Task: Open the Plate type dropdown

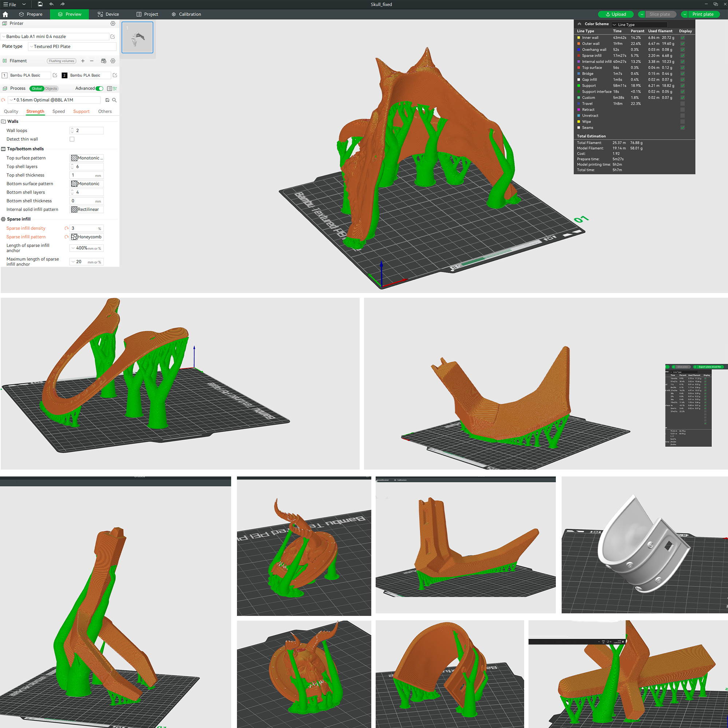Action: click(x=72, y=46)
